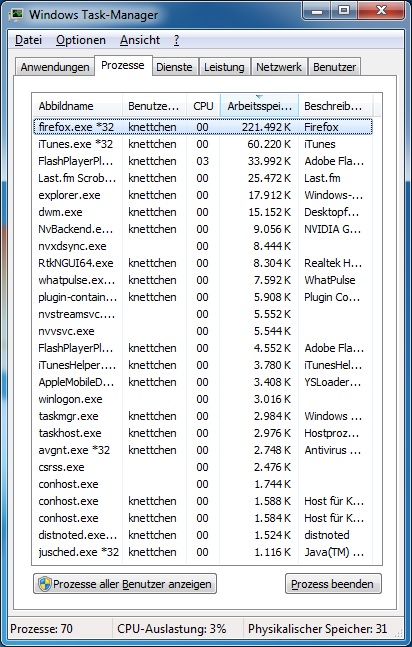Switch to the Netzwerk tab
Image resolution: width=412 pixels, height=647 pixels.
pyautogui.click(x=279, y=67)
